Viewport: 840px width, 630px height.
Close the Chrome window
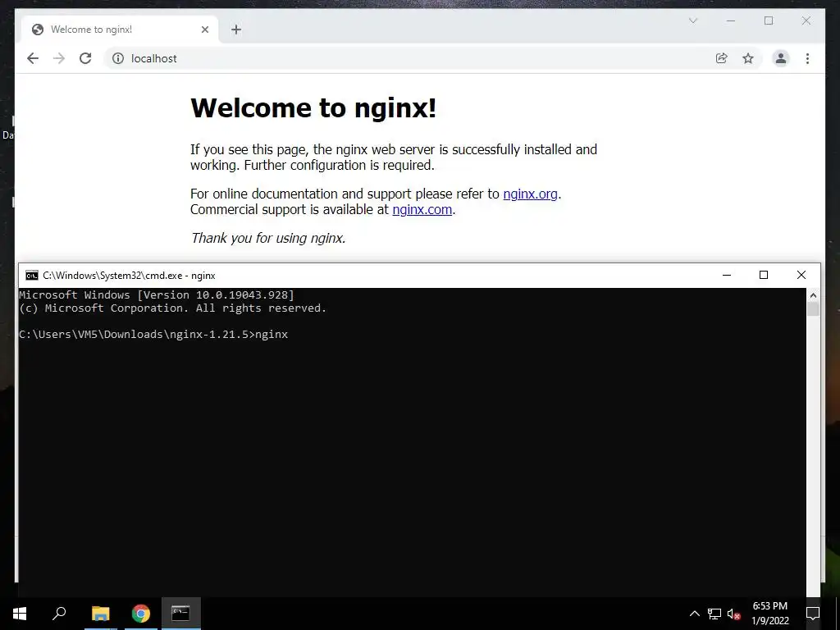click(806, 21)
